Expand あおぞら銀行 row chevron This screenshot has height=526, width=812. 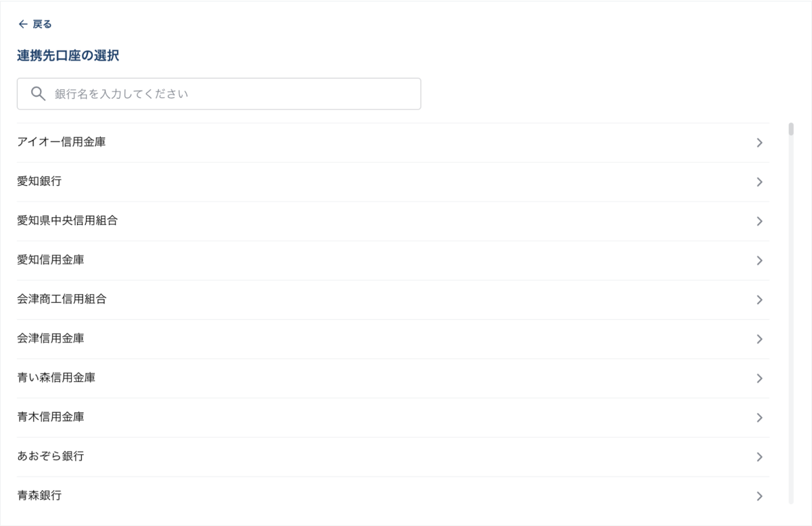759,456
